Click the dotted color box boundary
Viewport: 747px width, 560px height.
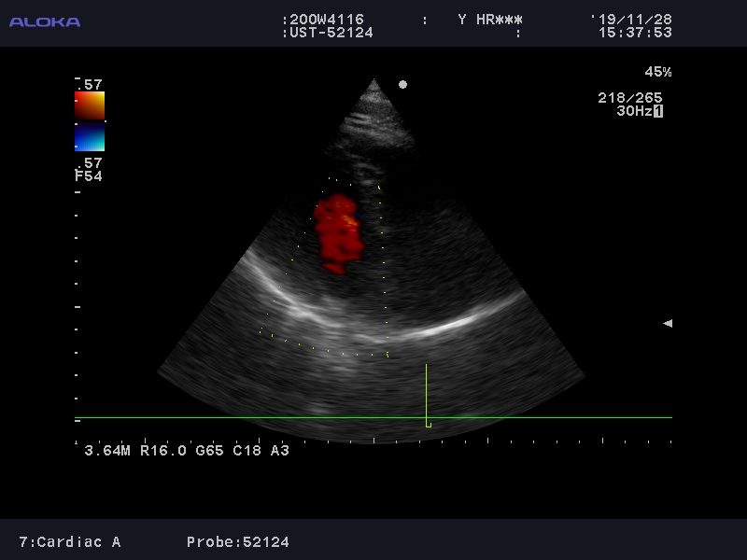[x=384, y=271]
